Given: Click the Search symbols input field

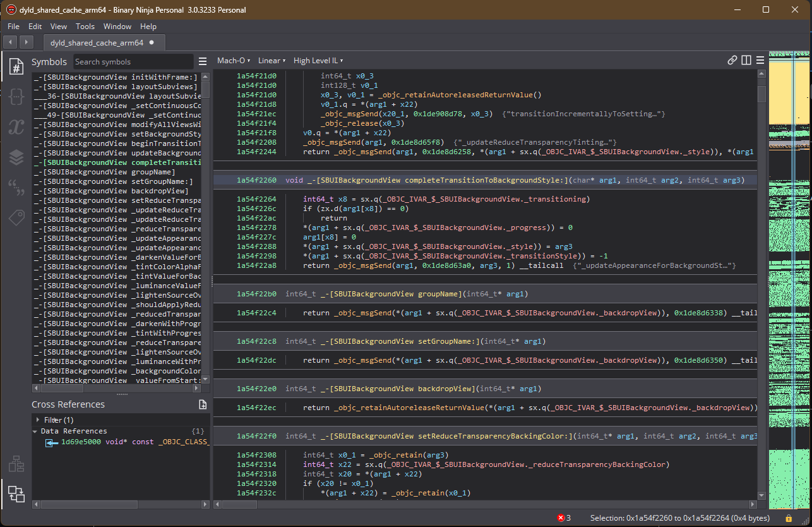Looking at the screenshot, I should (133, 62).
